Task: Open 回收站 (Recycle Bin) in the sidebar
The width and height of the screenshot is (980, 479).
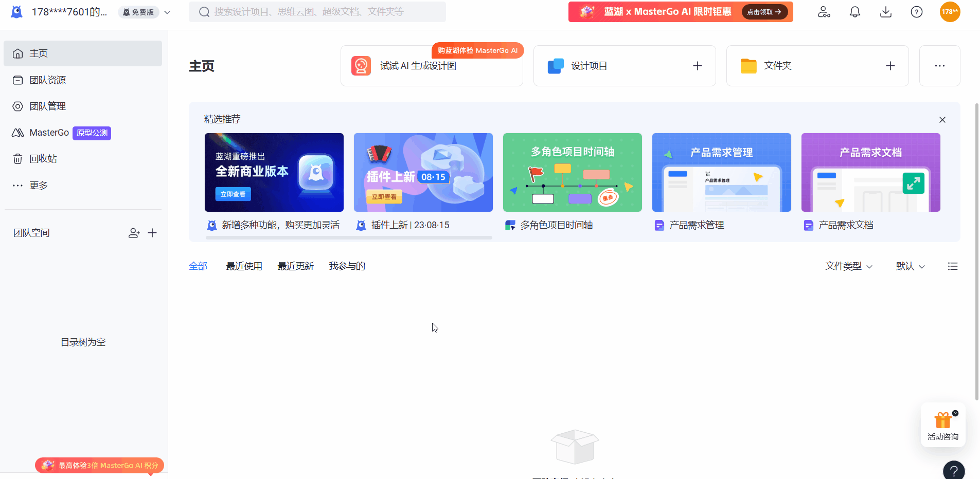Action: click(x=43, y=158)
